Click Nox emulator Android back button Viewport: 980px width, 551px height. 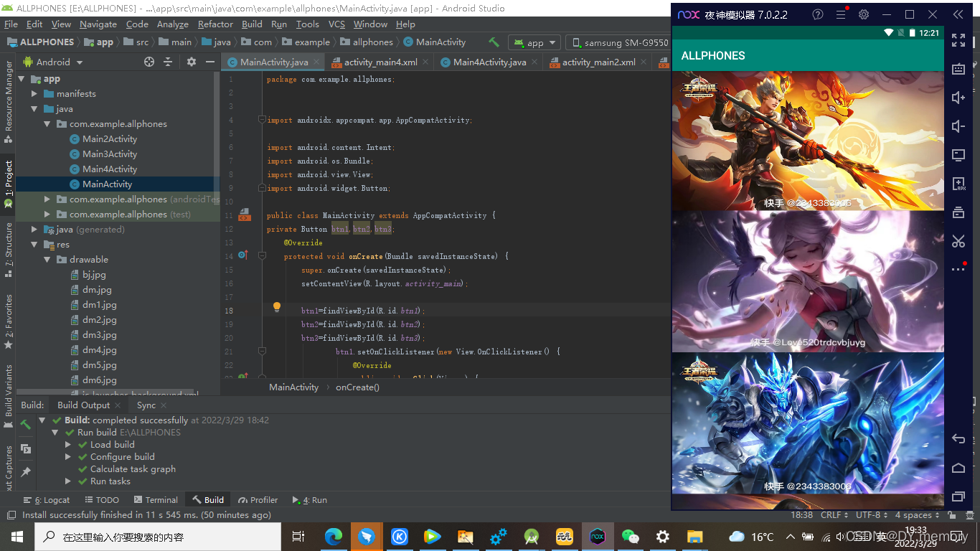click(x=958, y=439)
